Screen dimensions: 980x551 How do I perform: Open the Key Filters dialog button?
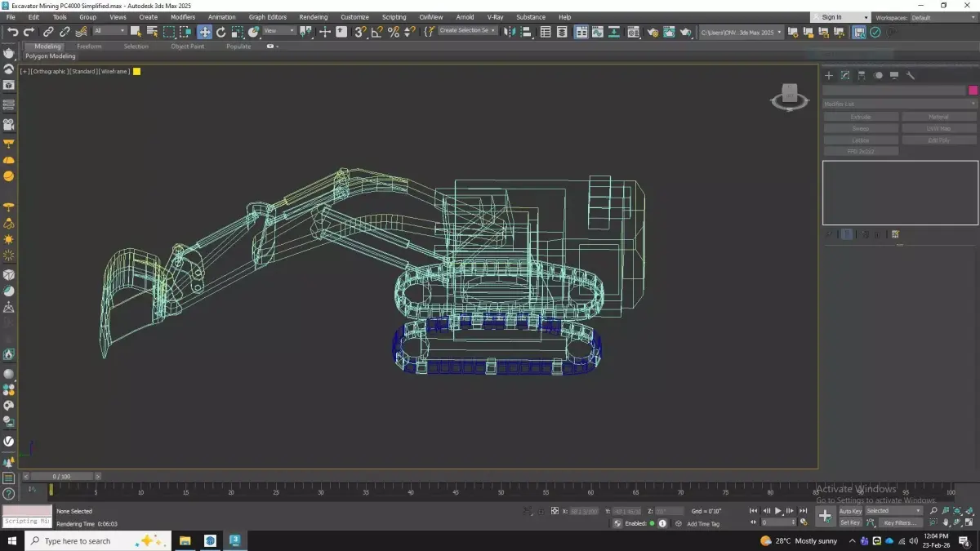899,522
